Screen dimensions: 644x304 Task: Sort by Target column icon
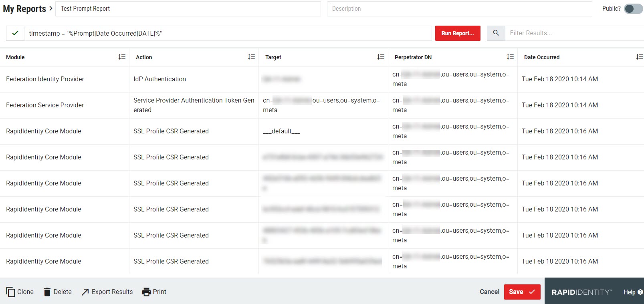[x=381, y=57]
